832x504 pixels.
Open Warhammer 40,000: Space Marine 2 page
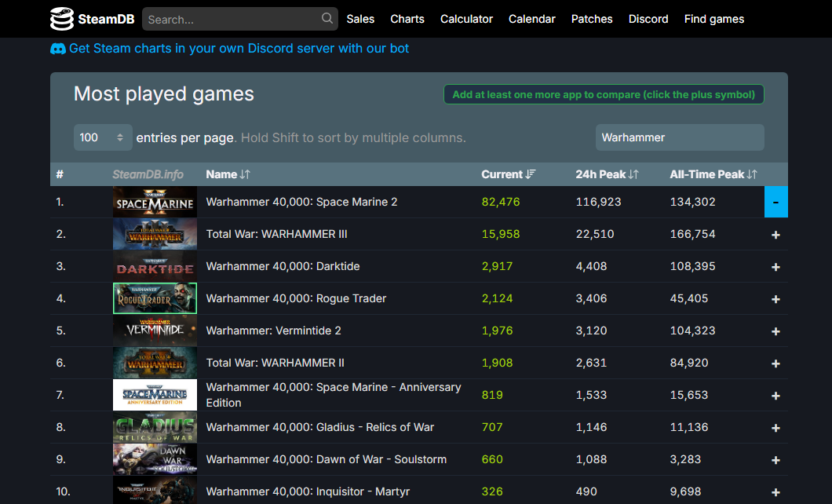301,202
